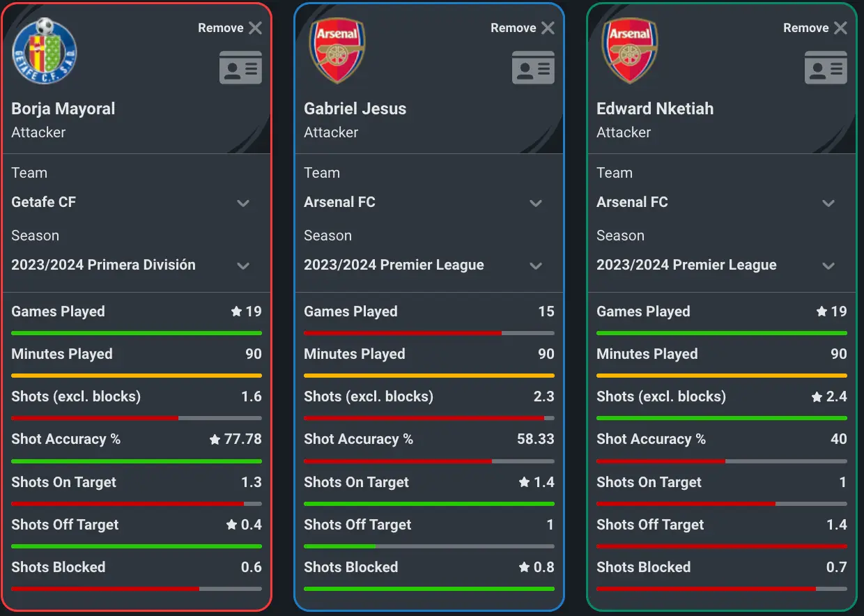
Task: Click Remove text on Edward Nketiah card
Action: point(805,28)
